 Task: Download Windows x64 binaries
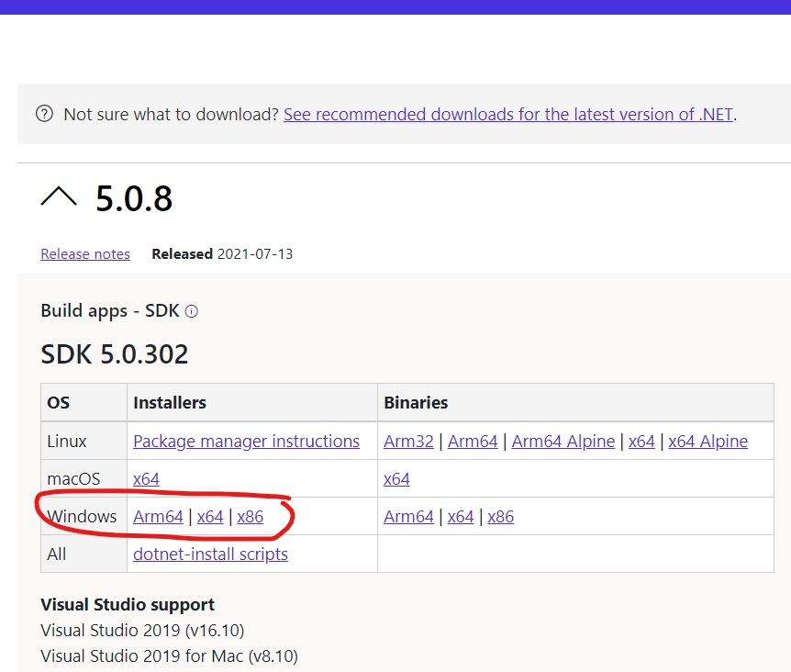[x=461, y=517]
